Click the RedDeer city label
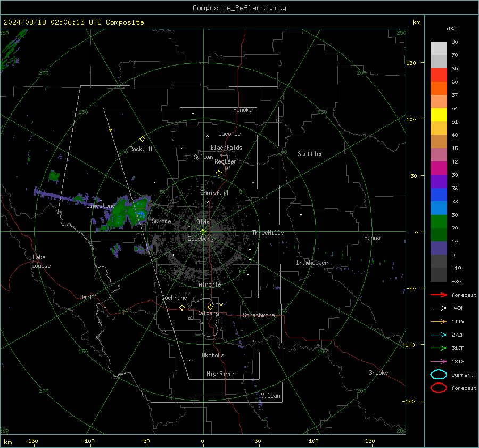The image size is (479, 448). 226,161
